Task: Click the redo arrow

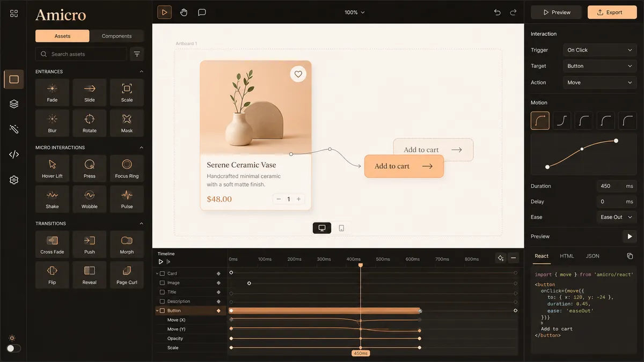Action: (513, 12)
